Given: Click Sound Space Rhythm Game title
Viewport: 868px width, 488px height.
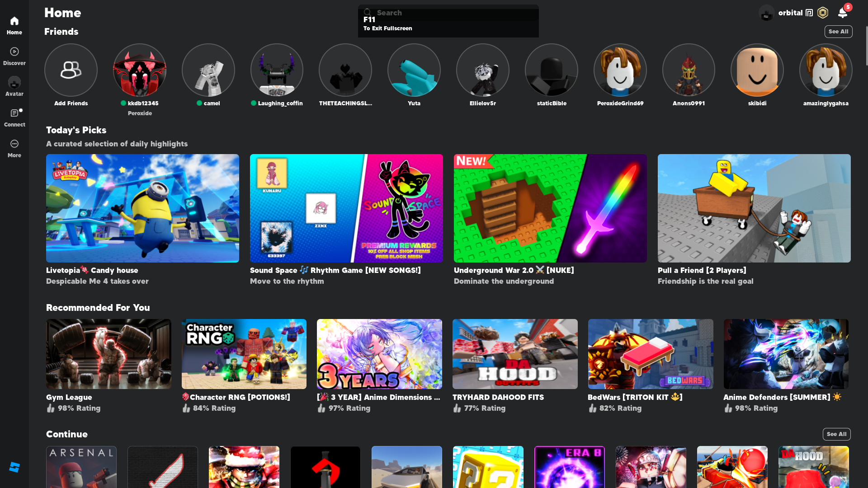Looking at the screenshot, I should pos(335,270).
